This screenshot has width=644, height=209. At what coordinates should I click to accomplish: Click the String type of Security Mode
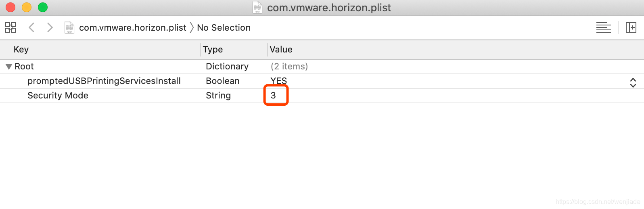click(x=218, y=96)
